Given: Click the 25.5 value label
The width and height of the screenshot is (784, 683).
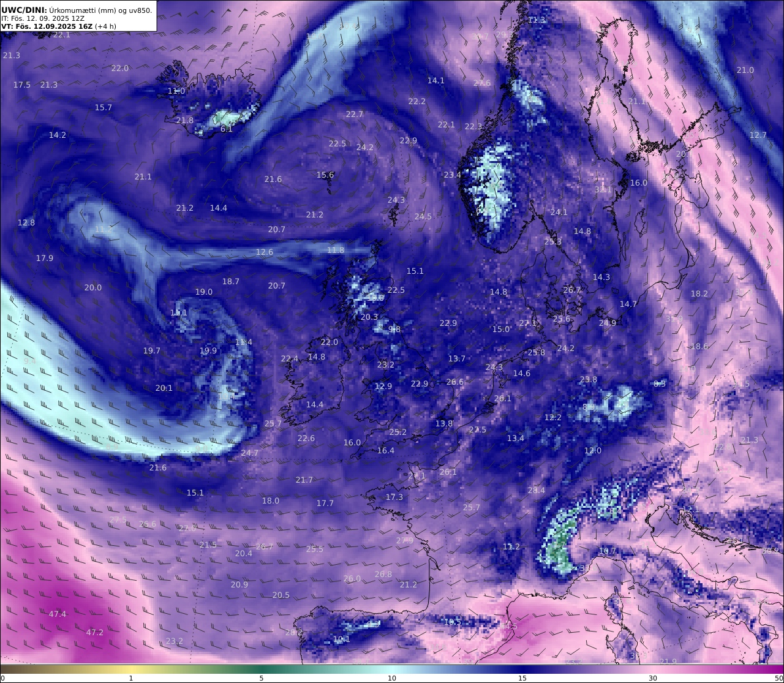Looking at the screenshot, I should coord(315,549).
